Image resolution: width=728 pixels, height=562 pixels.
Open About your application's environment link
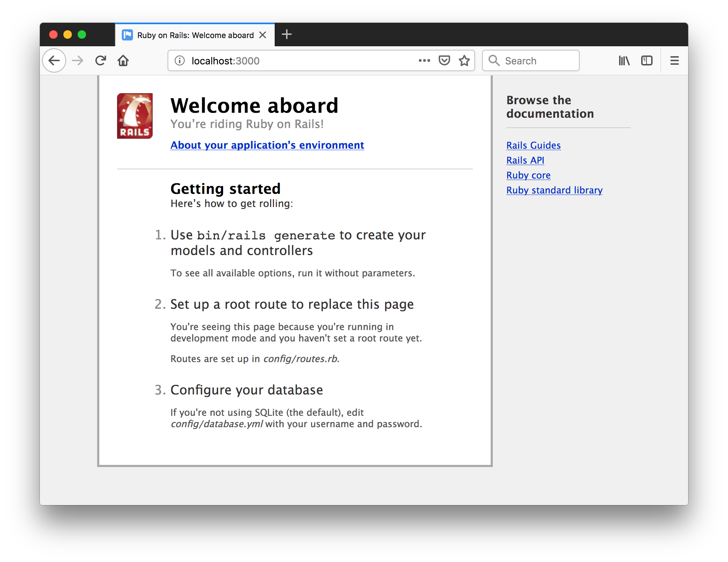(x=267, y=145)
